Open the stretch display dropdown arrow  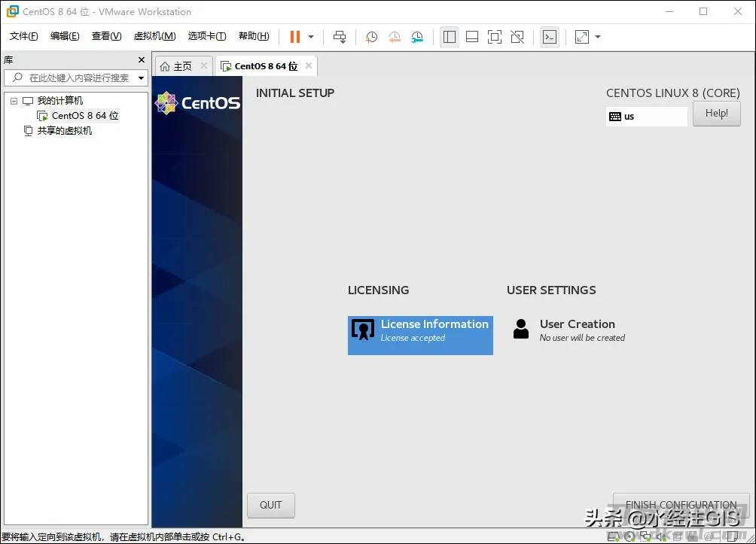(598, 37)
